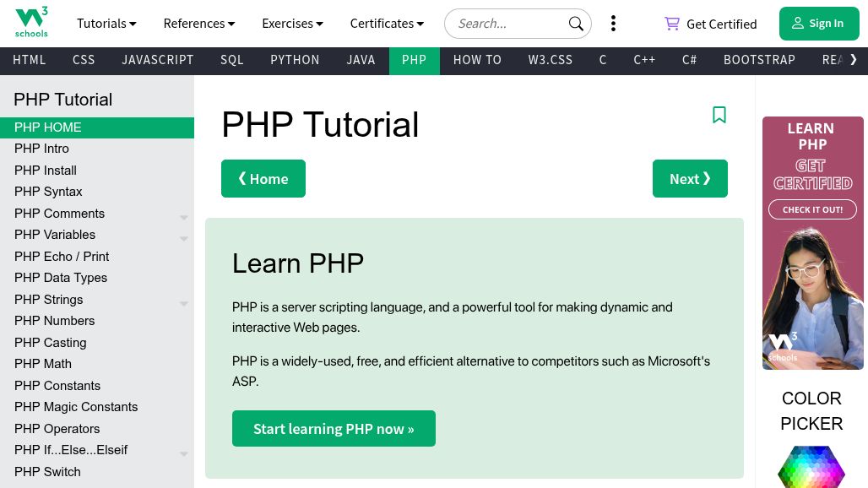The height and width of the screenshot is (488, 868).
Task: Click the Next button
Action: point(690,179)
